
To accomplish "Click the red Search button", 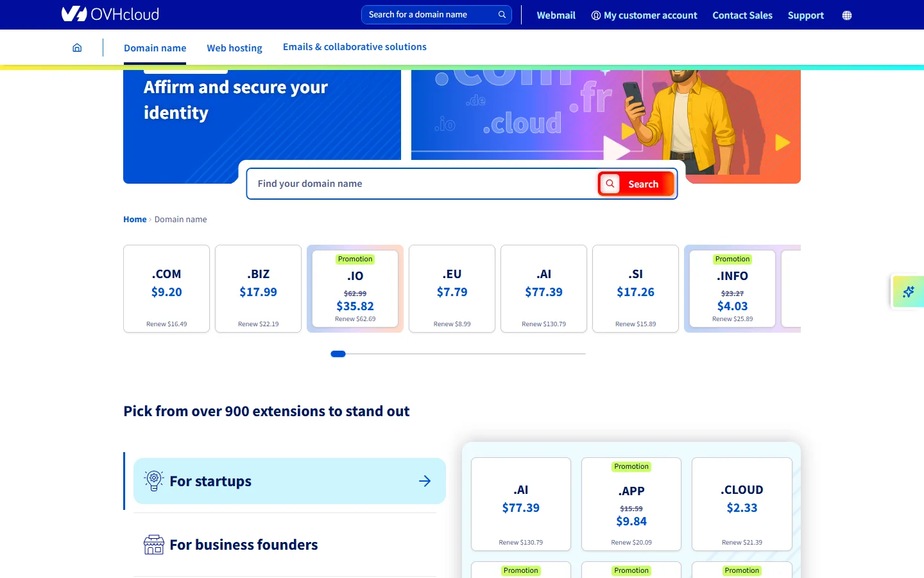I will [636, 184].
